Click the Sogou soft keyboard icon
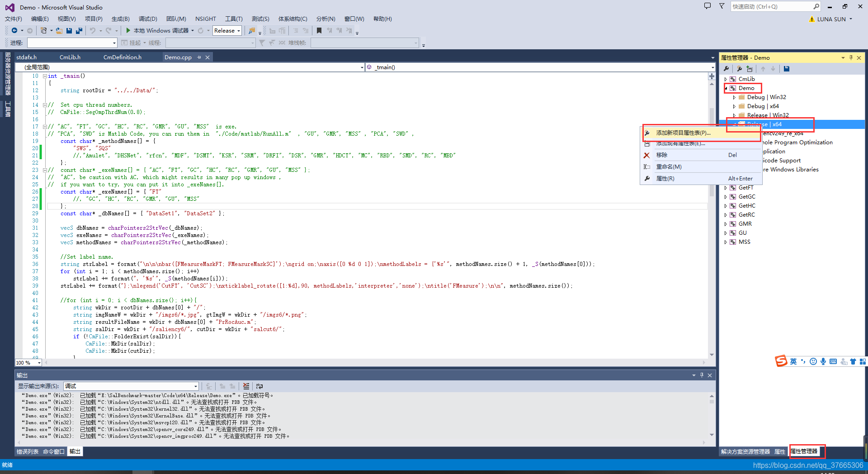The width and height of the screenshot is (868, 474). tap(833, 361)
